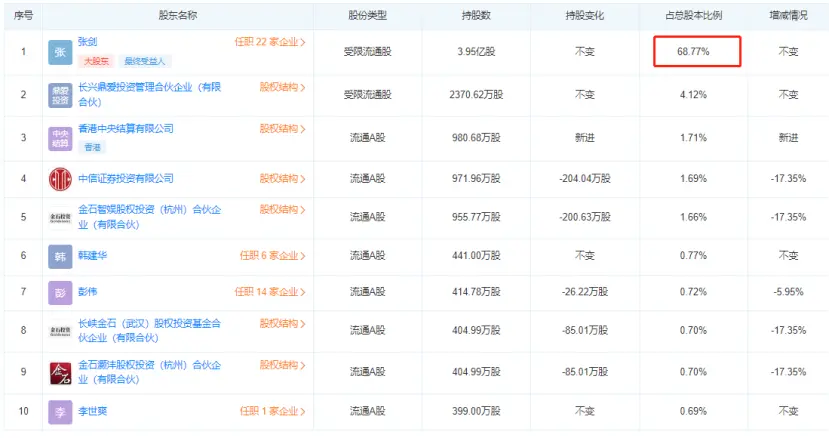Expand 股权结构 for 长峡金石（武汉）
830x438 pixels.
[282, 323]
